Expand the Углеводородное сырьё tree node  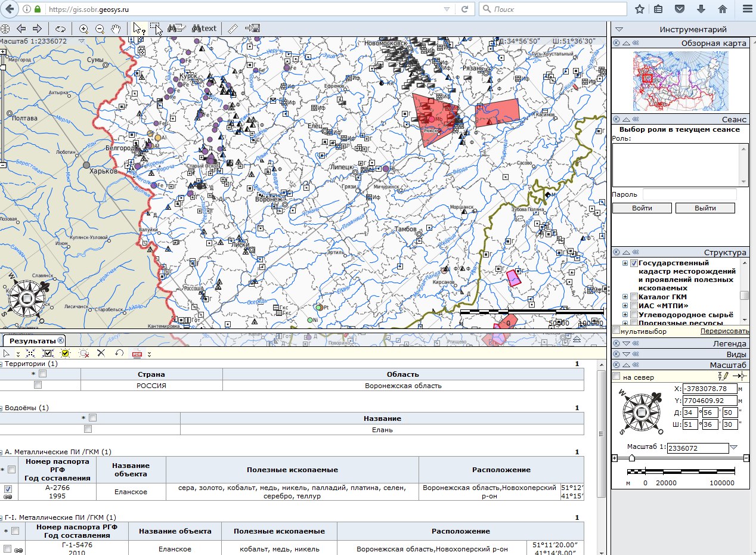click(625, 314)
